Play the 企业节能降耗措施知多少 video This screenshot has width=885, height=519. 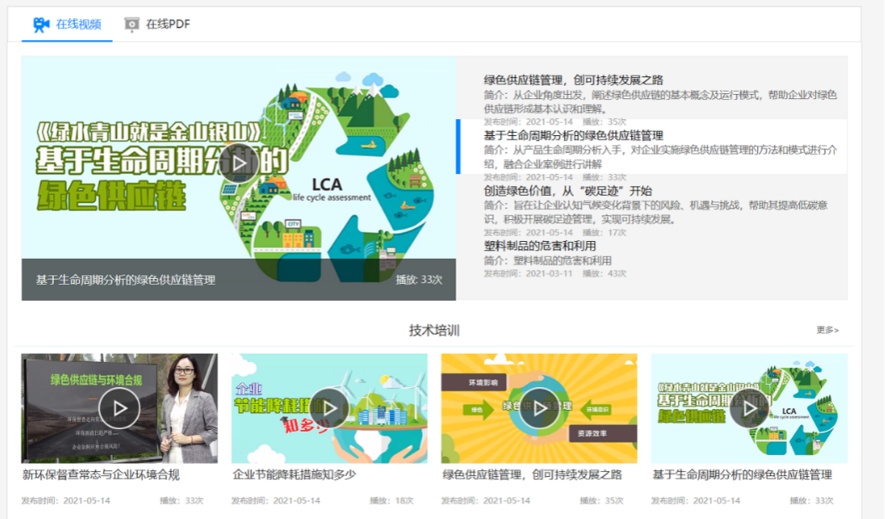(x=329, y=408)
